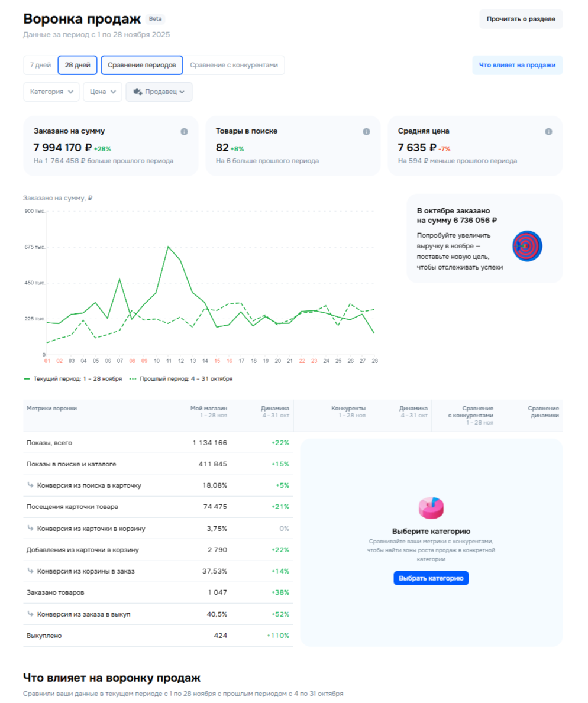
Task: Enable the «Сравнение периодов» option
Action: coord(142,65)
